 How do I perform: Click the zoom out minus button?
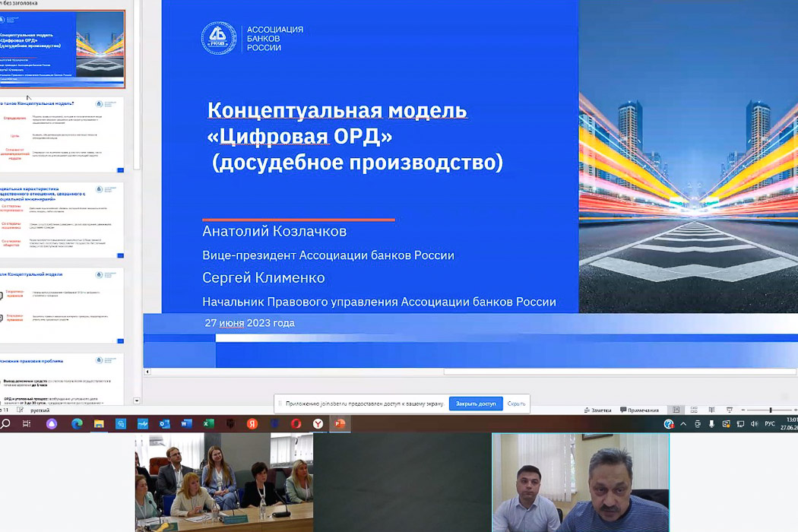(743, 410)
